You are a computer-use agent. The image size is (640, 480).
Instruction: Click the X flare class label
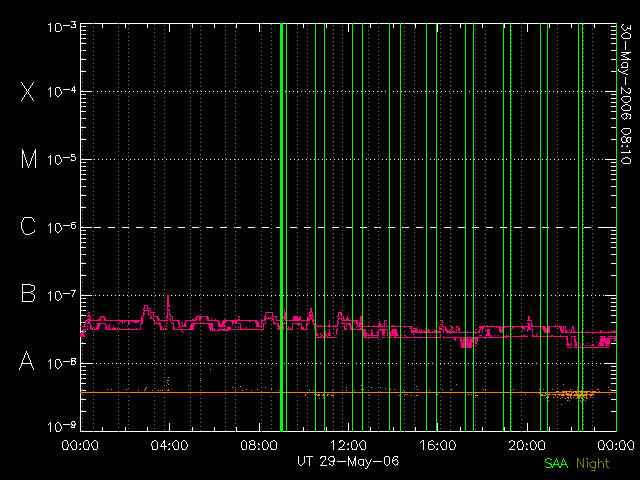(28, 91)
